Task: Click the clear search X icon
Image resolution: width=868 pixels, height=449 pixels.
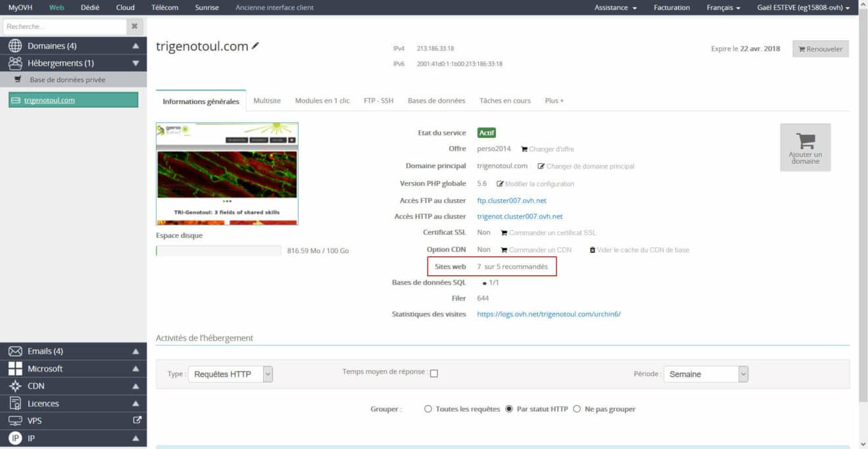Action: click(x=134, y=26)
